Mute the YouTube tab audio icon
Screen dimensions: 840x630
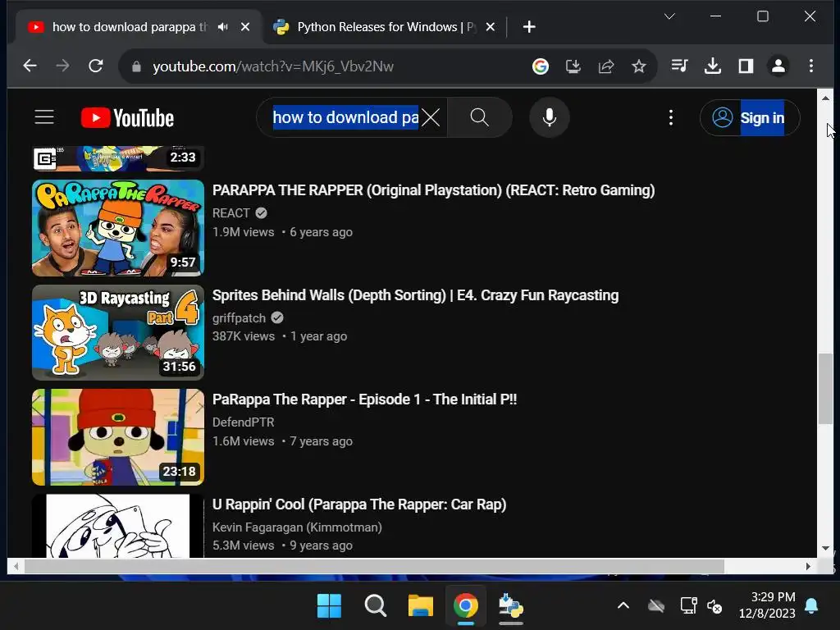pos(223,27)
